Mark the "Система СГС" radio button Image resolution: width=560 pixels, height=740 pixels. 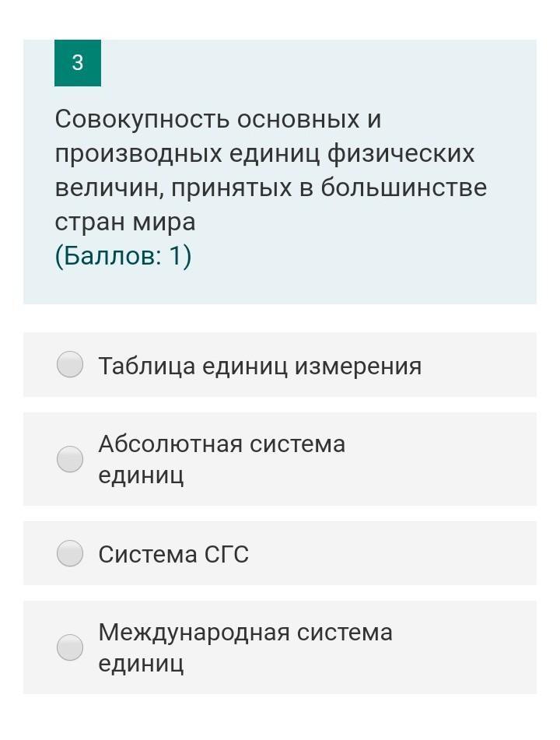(70, 553)
